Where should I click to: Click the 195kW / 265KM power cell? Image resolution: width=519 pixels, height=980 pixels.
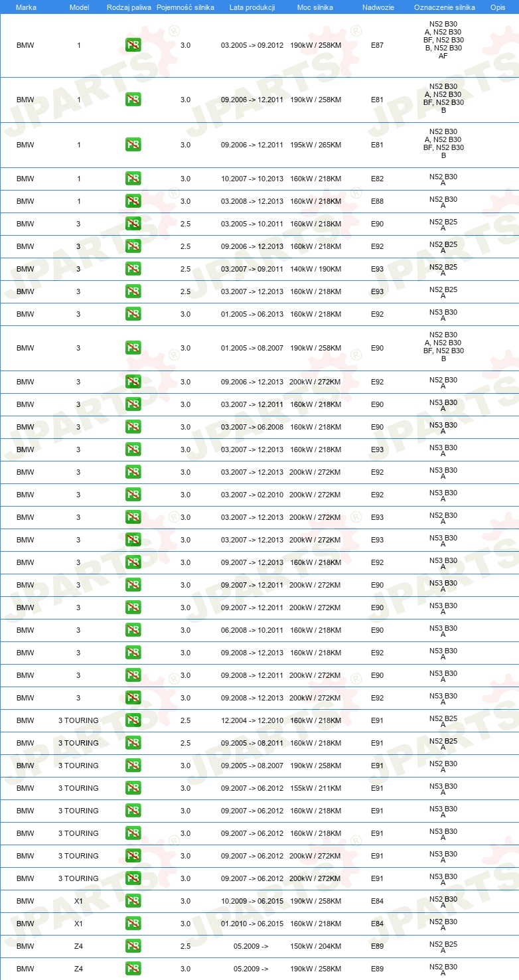click(x=315, y=145)
